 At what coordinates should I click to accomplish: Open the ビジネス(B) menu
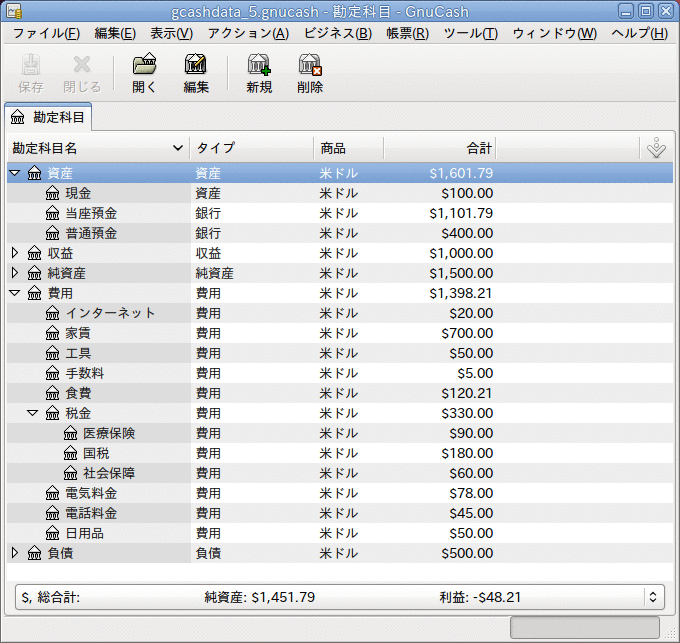coord(337,33)
